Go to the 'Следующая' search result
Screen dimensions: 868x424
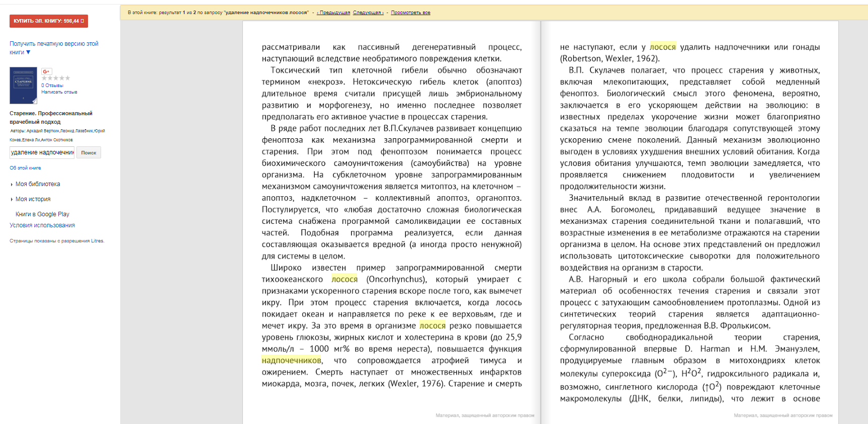pos(368,13)
